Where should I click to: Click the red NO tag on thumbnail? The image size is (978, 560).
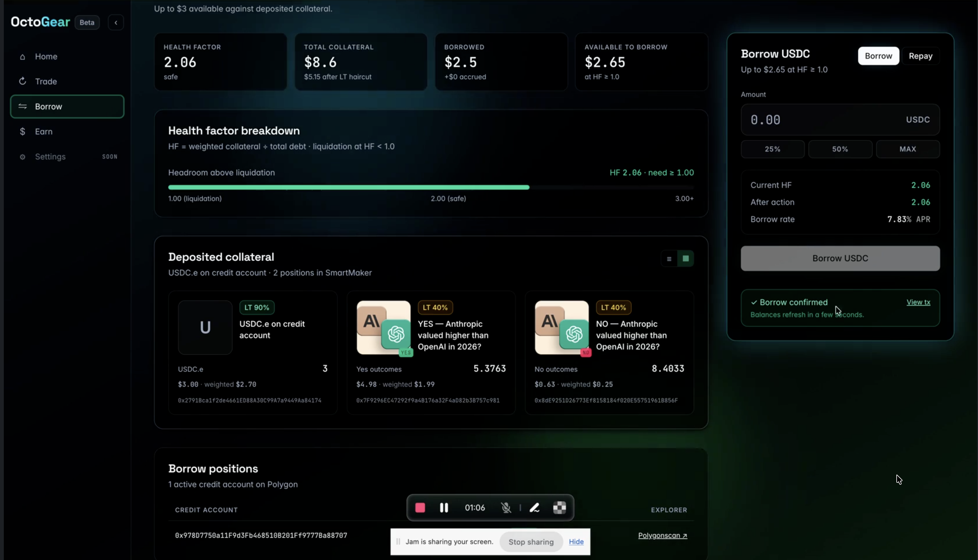pos(586,352)
